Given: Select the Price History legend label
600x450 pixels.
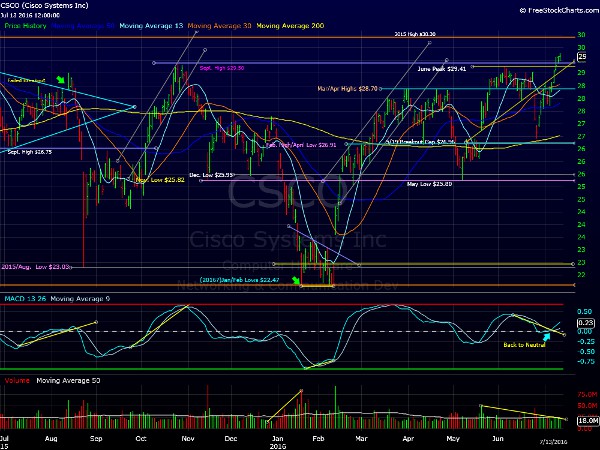Looking at the screenshot, I should [x=25, y=26].
